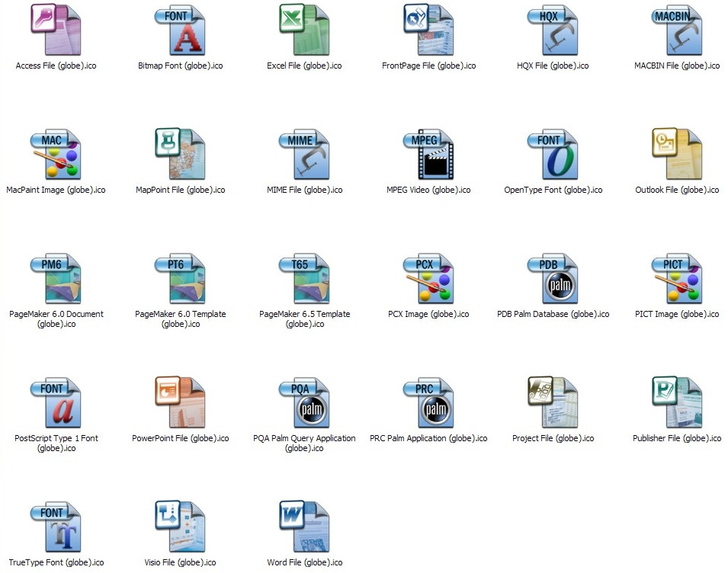Click the 'Word File (globe).ico' filename

point(305,563)
